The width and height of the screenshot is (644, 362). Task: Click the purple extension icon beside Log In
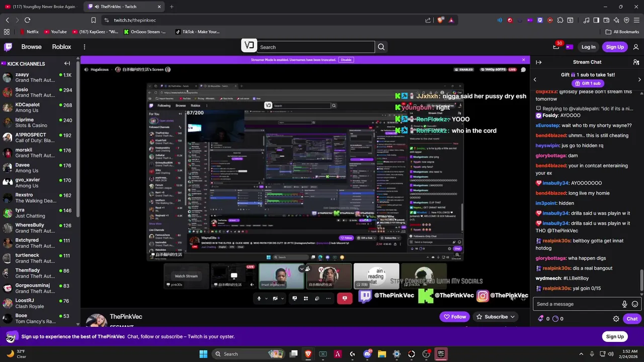[570, 47]
